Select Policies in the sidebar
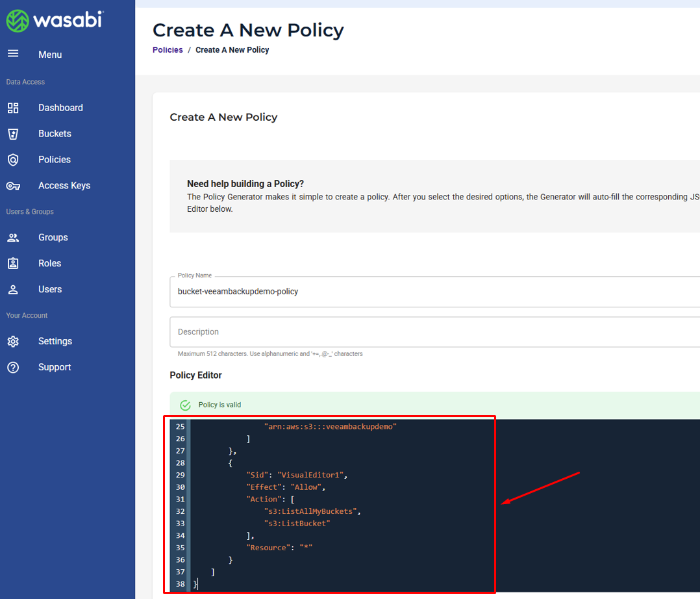This screenshot has height=599, width=700. point(55,159)
